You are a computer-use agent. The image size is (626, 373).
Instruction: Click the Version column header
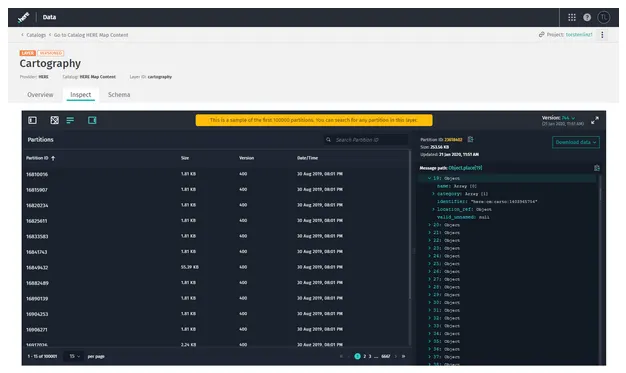(x=246, y=158)
